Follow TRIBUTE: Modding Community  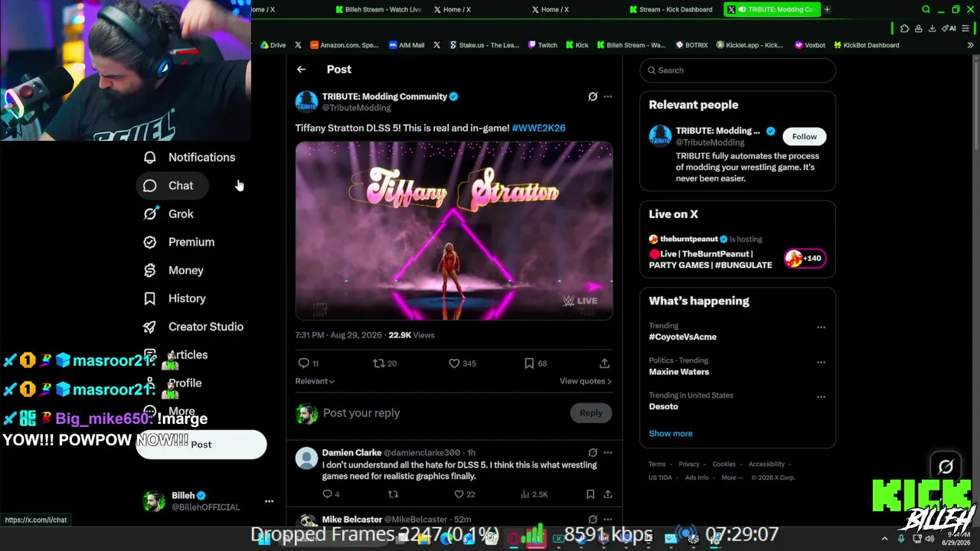coord(804,136)
